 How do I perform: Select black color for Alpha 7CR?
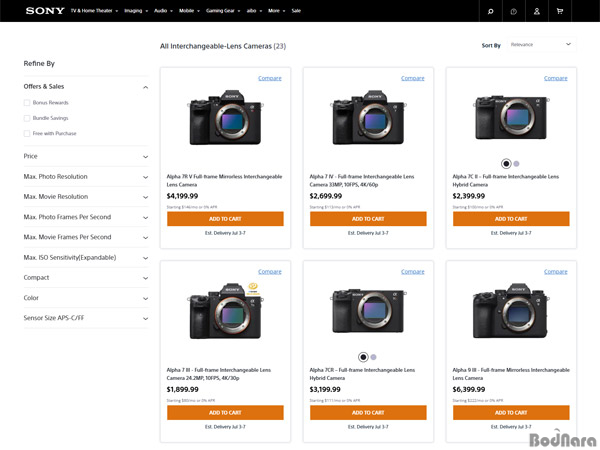(x=363, y=357)
